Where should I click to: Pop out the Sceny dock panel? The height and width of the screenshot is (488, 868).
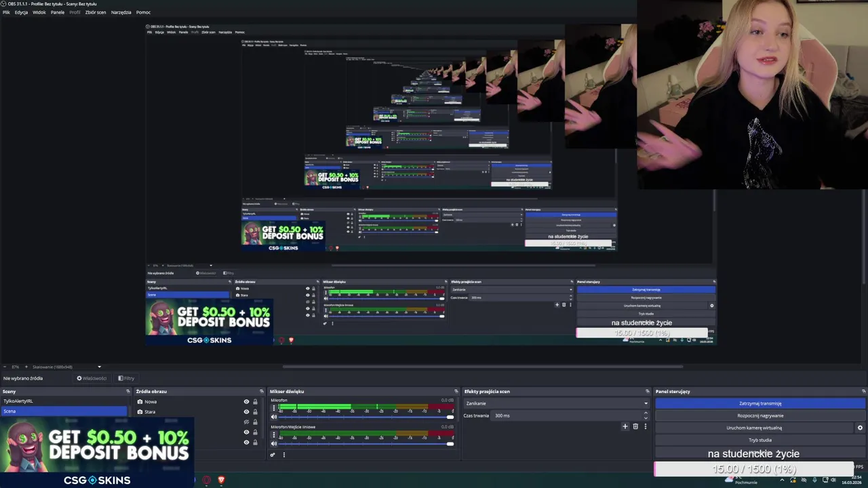click(128, 391)
